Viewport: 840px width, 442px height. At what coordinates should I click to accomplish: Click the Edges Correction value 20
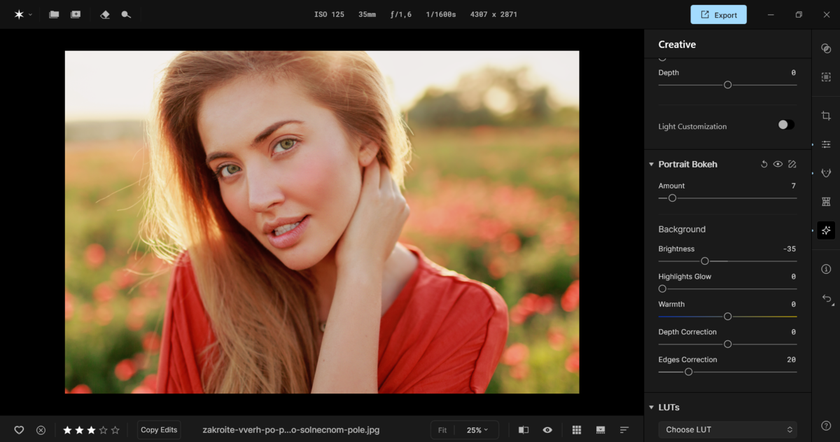(x=791, y=360)
